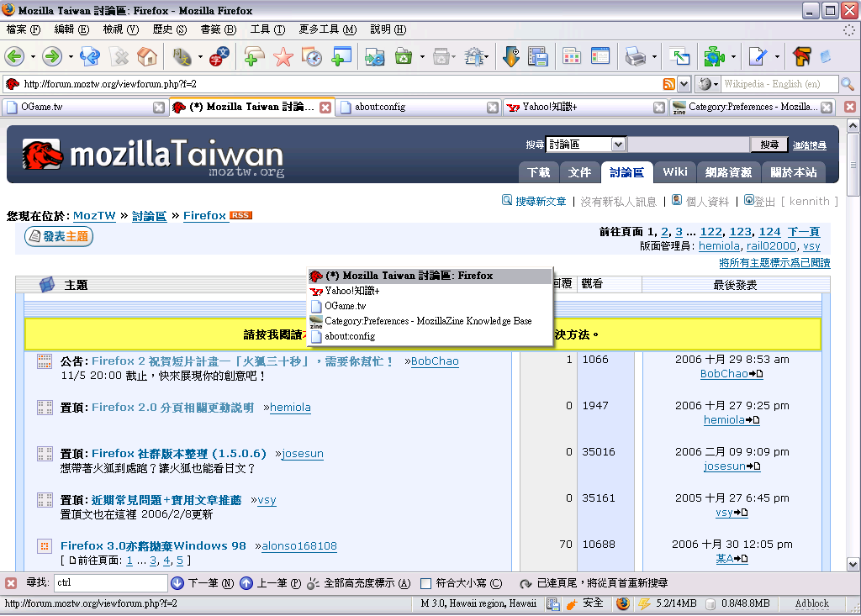
Task: Click the history clock icon in toolbar
Action: point(312,57)
